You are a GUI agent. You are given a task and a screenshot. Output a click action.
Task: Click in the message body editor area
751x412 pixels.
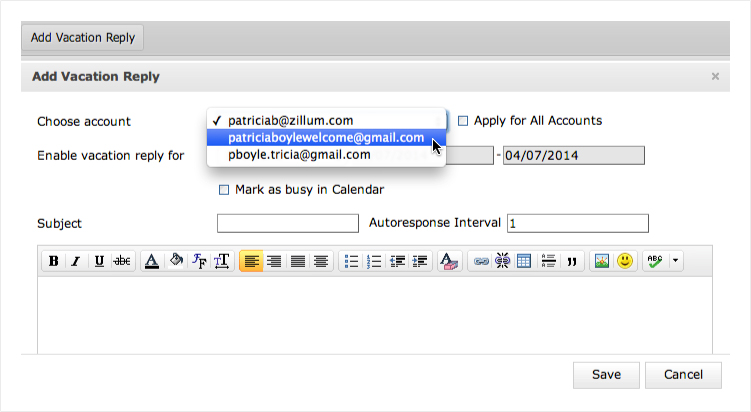[375, 315]
